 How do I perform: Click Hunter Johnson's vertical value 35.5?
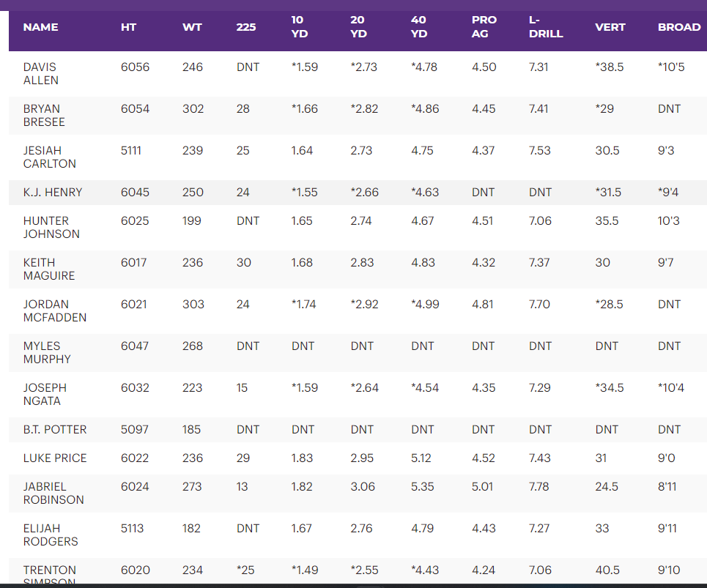[607, 221]
